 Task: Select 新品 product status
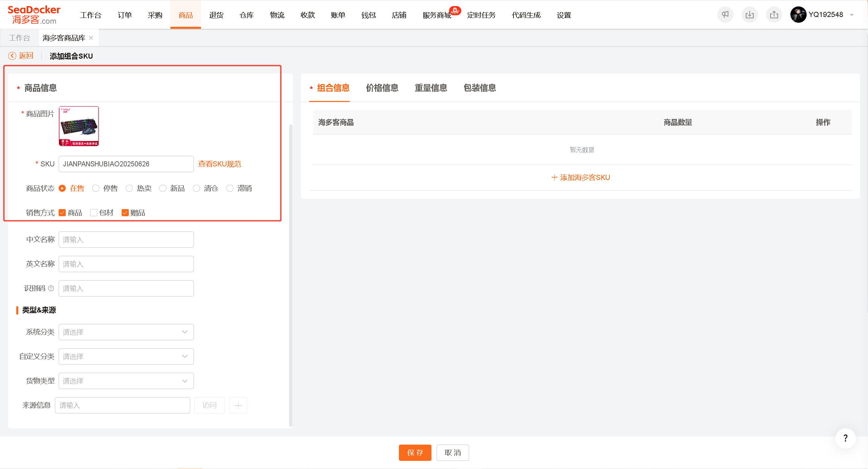point(163,188)
